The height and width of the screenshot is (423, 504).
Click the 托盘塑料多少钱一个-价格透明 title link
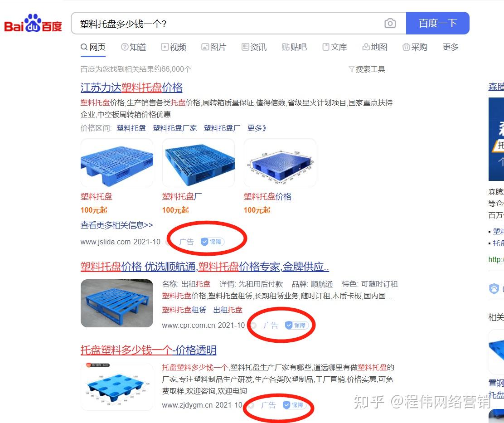click(148, 350)
